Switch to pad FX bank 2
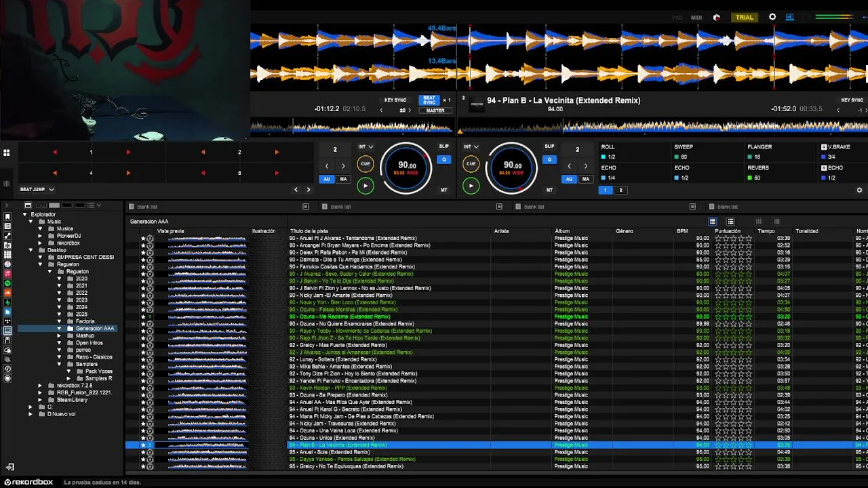 pyautogui.click(x=620, y=190)
